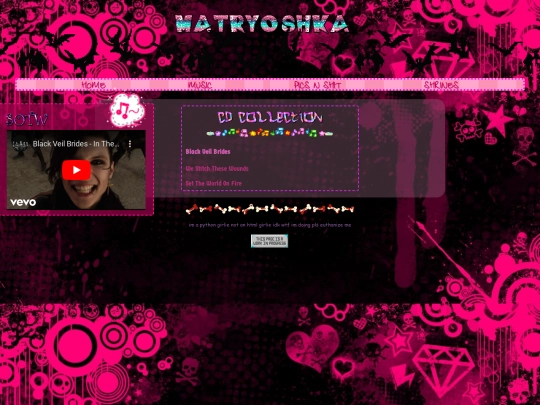Open the YouTube video's three-dot menu
The width and height of the screenshot is (540, 405).
pyautogui.click(x=130, y=144)
